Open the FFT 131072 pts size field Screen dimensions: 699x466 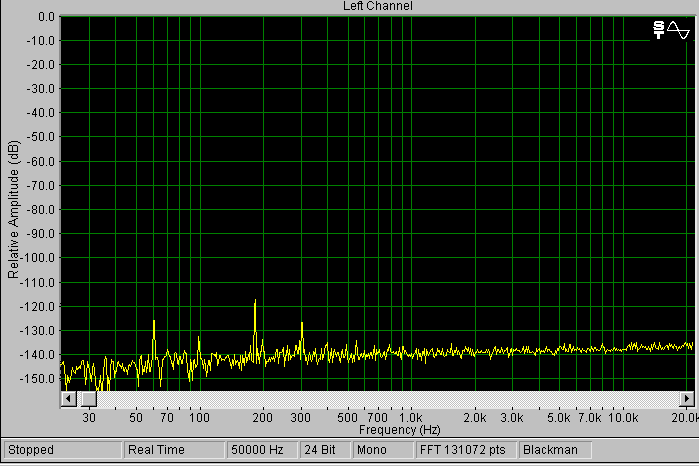pos(467,450)
